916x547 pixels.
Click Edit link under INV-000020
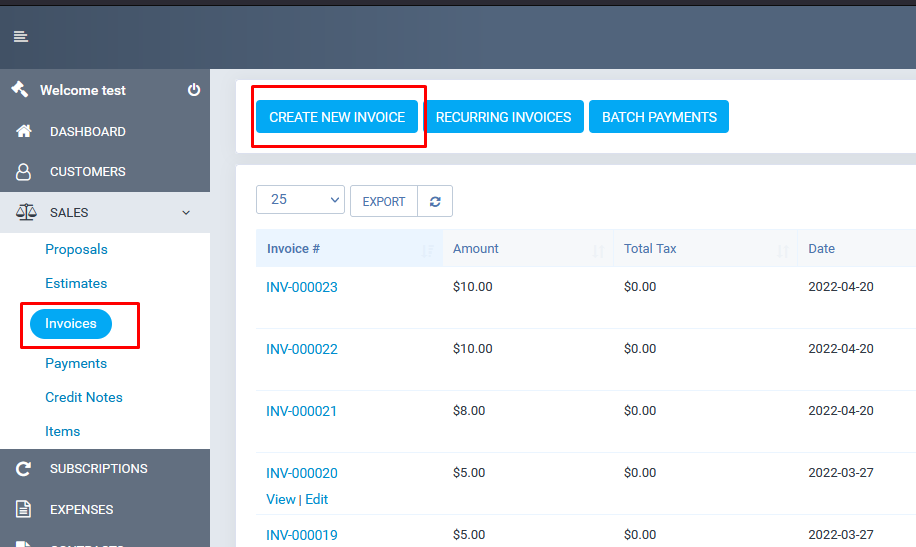[317, 499]
